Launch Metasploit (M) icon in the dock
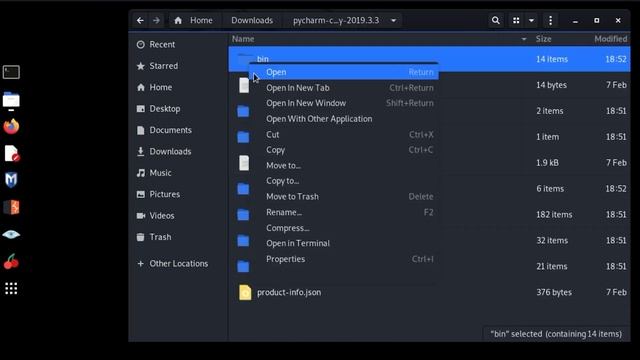The height and width of the screenshot is (360, 640). 11,180
